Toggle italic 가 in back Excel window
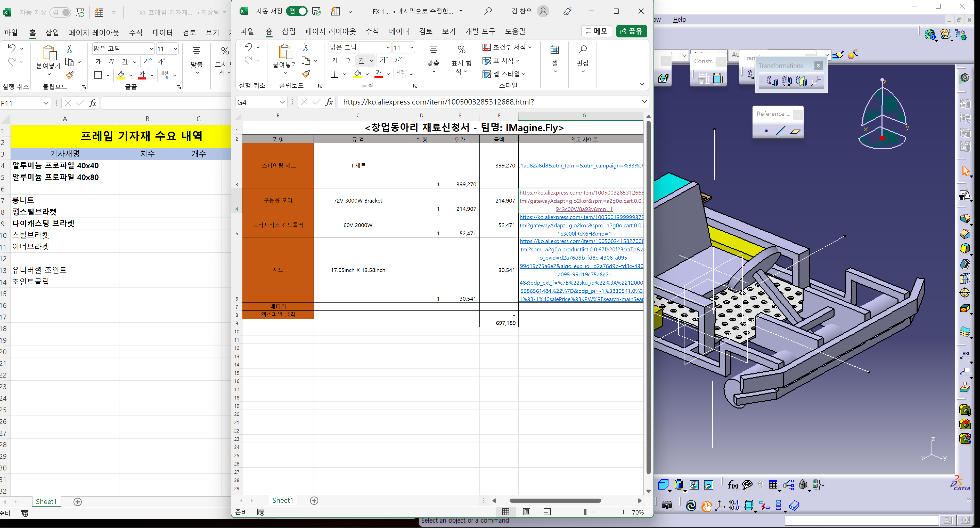 pyautogui.click(x=111, y=61)
